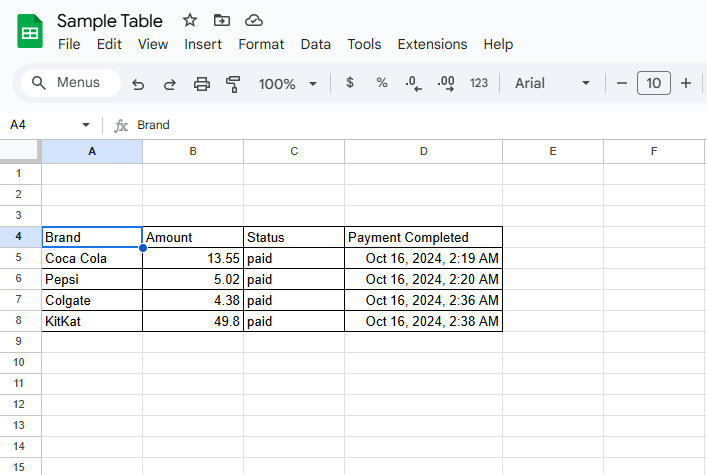Select the Status header cell
Image resolution: width=707 pixels, height=475 pixels.
[x=294, y=237]
